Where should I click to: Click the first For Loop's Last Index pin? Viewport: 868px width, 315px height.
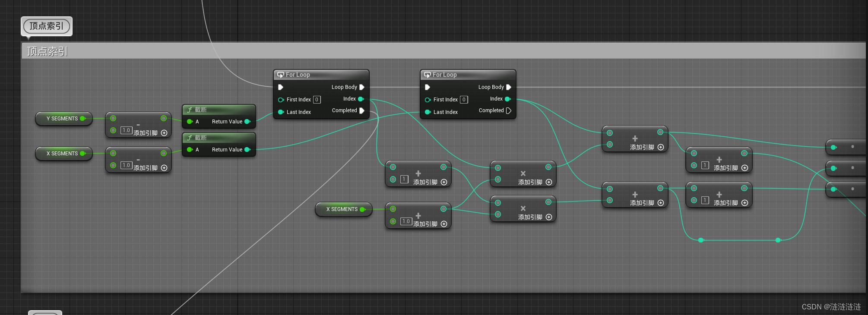(281, 112)
